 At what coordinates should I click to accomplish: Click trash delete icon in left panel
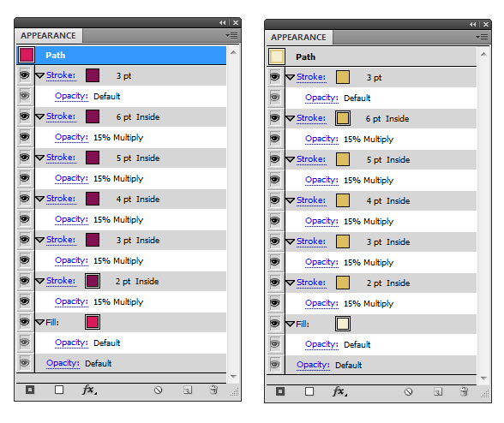213,390
